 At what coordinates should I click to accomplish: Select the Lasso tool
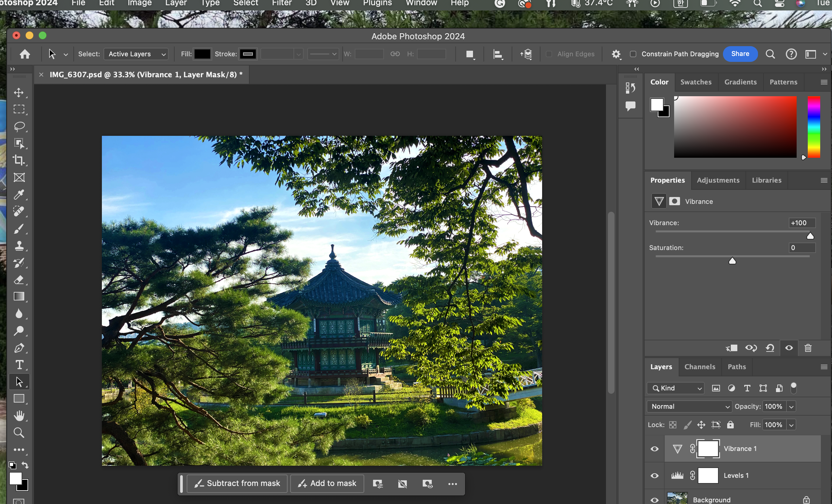coord(19,126)
